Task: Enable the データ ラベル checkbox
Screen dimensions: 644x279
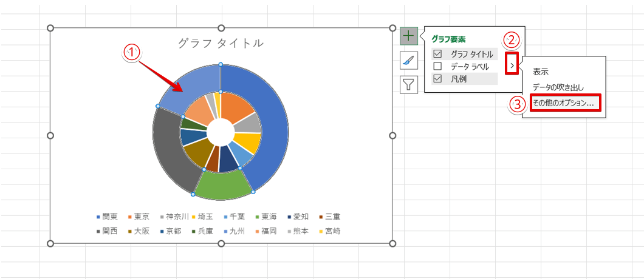Action: tap(437, 66)
